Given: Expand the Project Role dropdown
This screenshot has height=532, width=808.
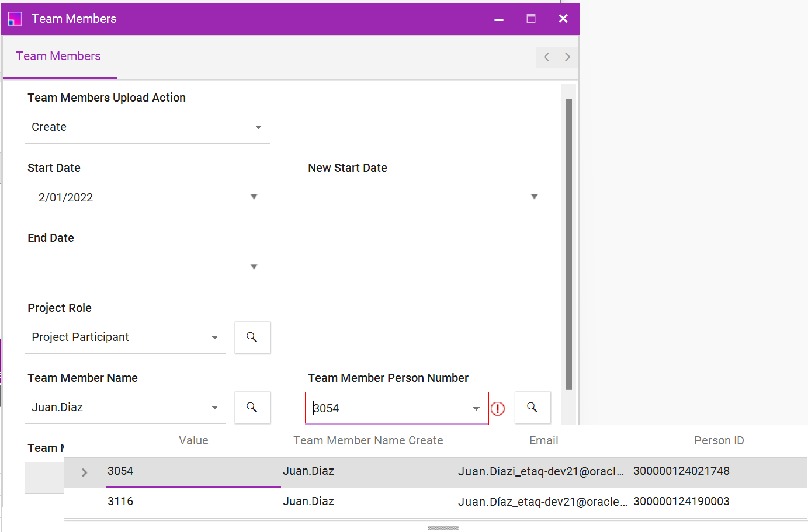Looking at the screenshot, I should pyautogui.click(x=214, y=338).
